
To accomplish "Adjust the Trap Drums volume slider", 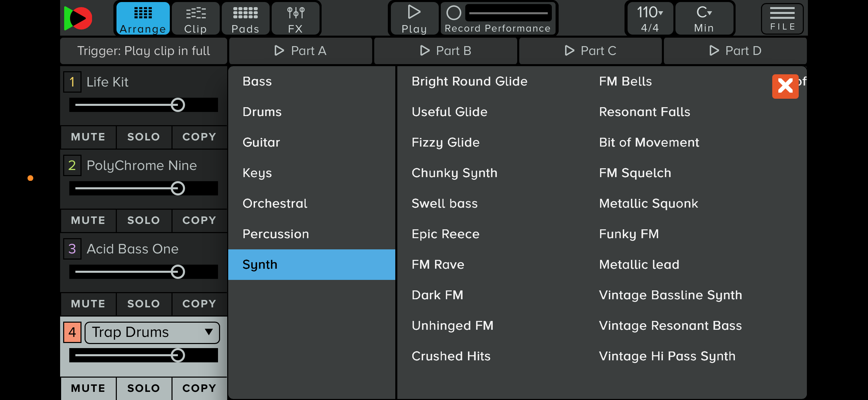I will click(144, 355).
